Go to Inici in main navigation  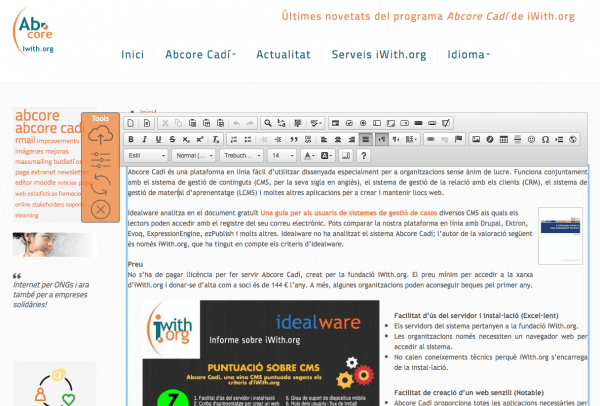132,55
